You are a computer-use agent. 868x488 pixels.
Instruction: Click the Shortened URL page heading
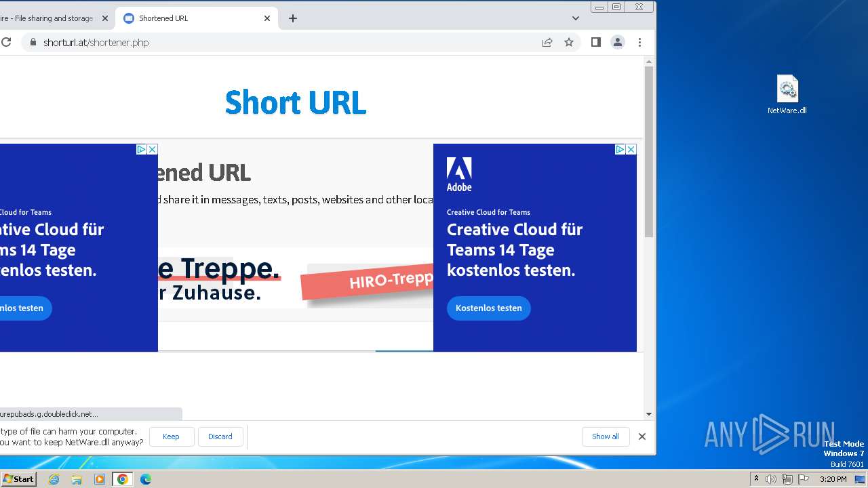[x=204, y=173]
